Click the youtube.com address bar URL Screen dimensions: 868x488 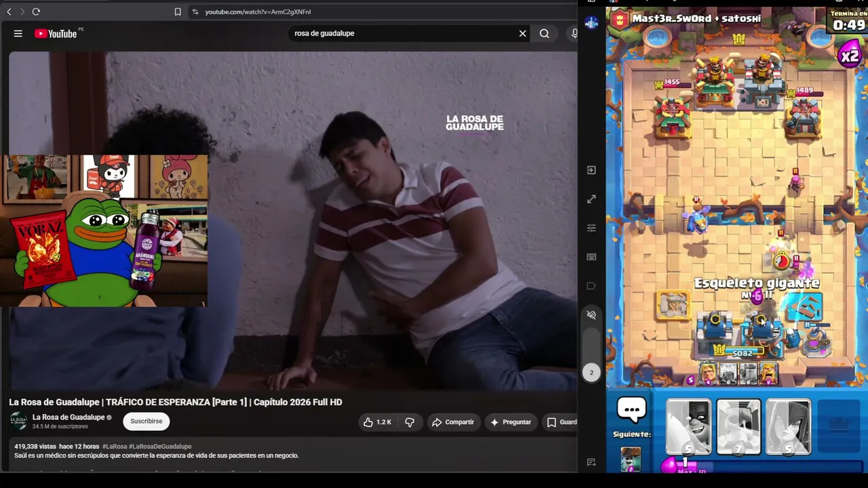258,12
